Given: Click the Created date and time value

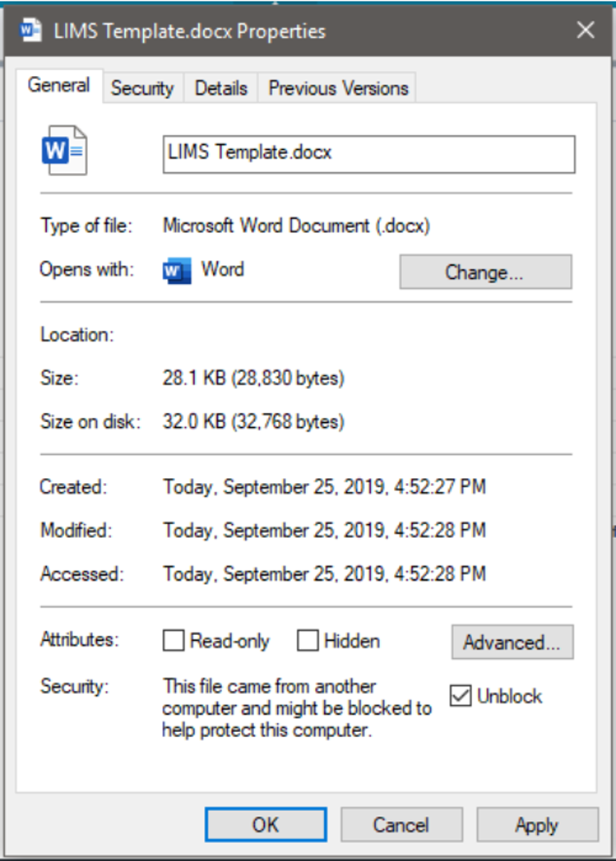Looking at the screenshot, I should 325,487.
